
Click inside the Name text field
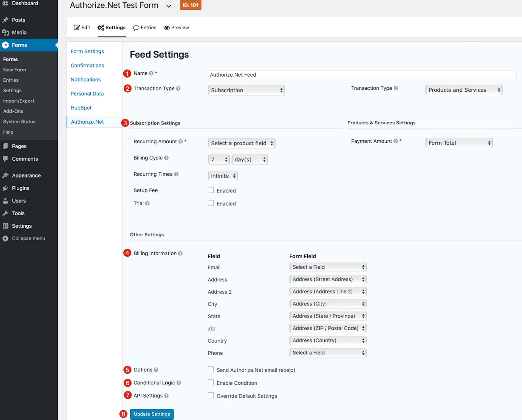(x=359, y=74)
